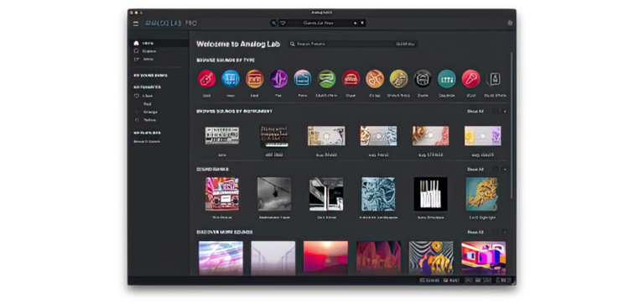
Task: Select the red guitar Bass sound type
Action: coord(206,79)
